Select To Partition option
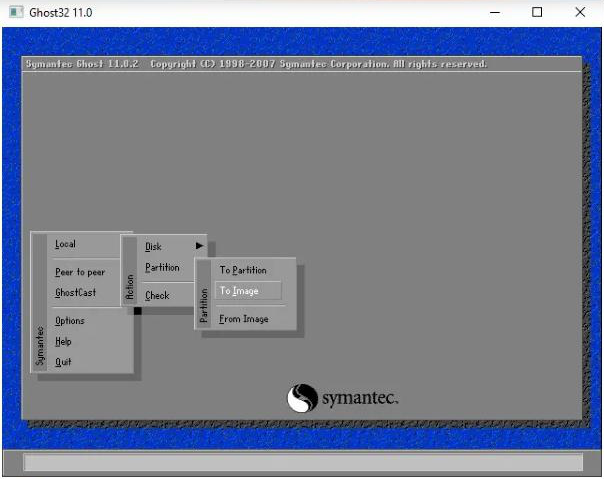The image size is (604, 479). pos(243,270)
